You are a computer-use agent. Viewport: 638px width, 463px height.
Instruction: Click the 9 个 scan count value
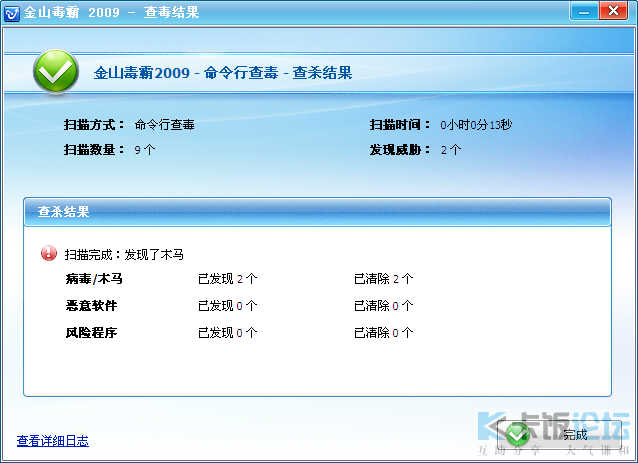(x=145, y=150)
